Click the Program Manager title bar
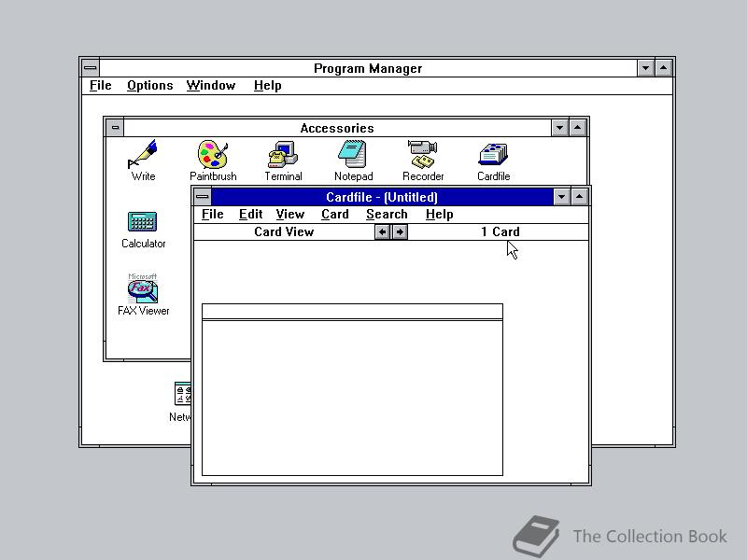The image size is (747, 560). [x=368, y=68]
